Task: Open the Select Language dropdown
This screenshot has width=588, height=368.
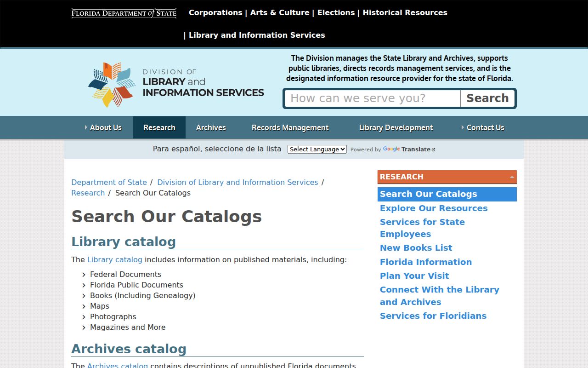Action: pos(317,149)
